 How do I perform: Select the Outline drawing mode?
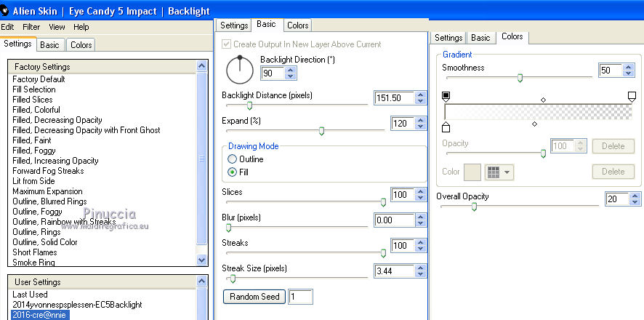[232, 159]
